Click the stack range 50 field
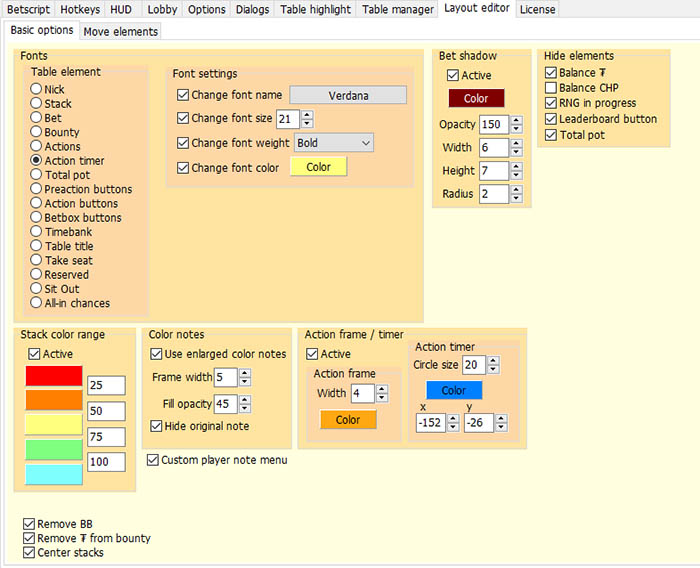This screenshot has height=568, width=700. tap(105, 411)
